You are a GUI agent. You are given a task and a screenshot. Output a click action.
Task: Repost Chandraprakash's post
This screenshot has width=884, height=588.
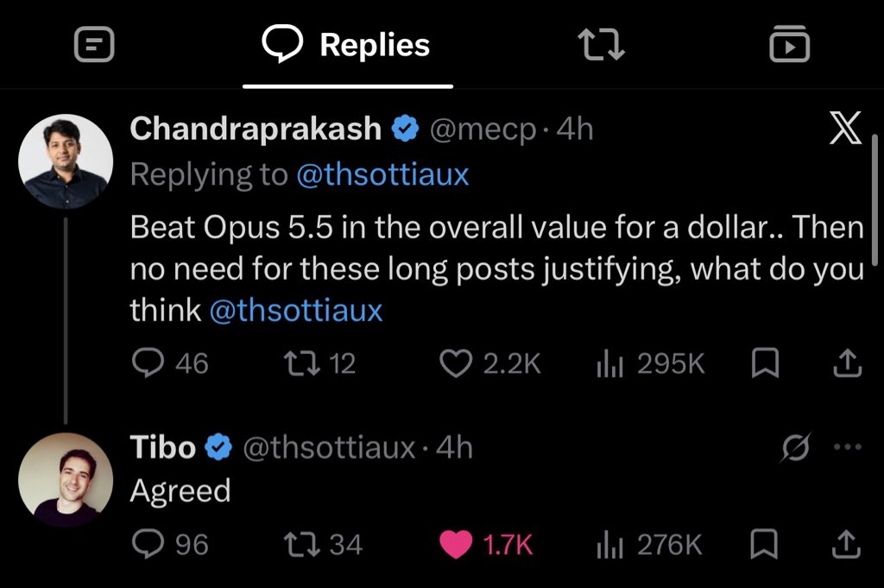319,363
